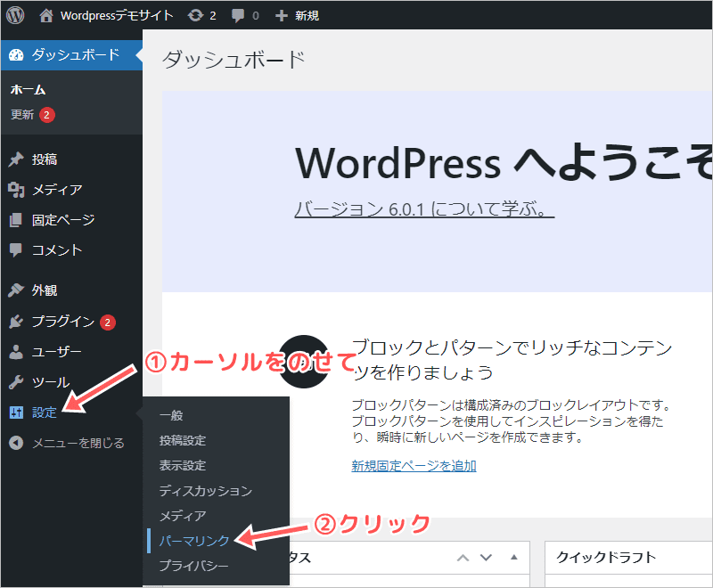
Task: Open ユーザー menu in the sidebar
Action: [x=57, y=352]
